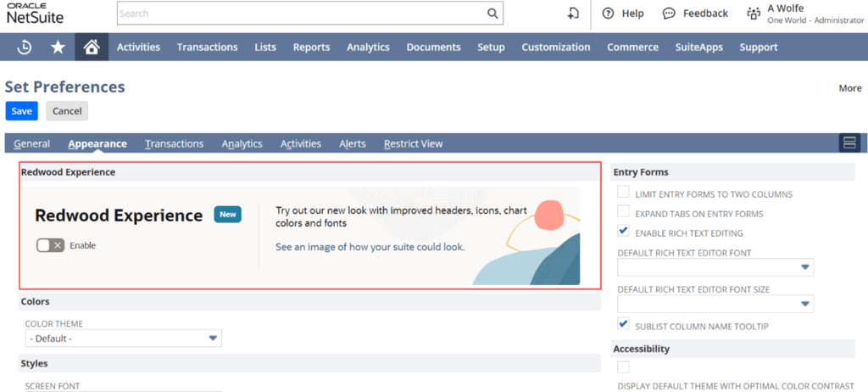The image size is (868, 392).
Task: Open the Support navigation menu
Action: 759,48
